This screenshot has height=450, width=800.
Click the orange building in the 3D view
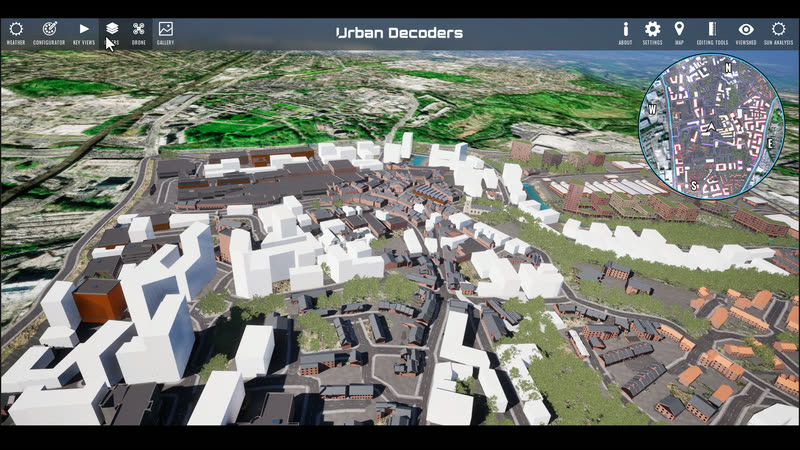99,300
